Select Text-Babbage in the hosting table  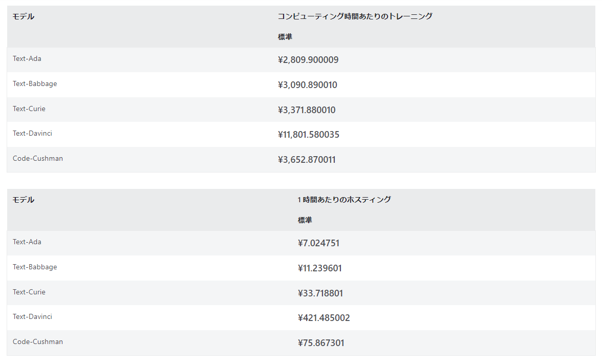coord(35,267)
